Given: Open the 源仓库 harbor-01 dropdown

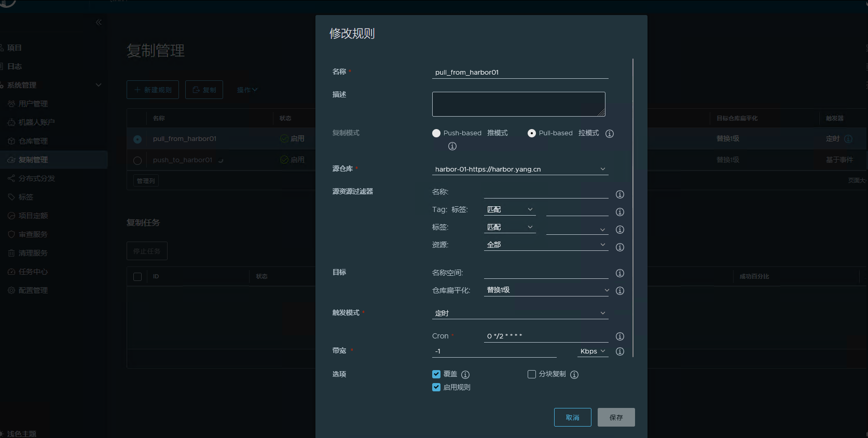Looking at the screenshot, I should (x=520, y=169).
